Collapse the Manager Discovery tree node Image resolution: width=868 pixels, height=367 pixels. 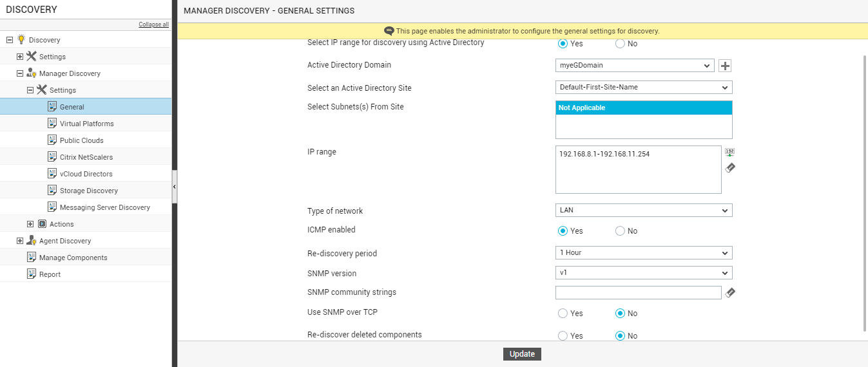(20, 73)
